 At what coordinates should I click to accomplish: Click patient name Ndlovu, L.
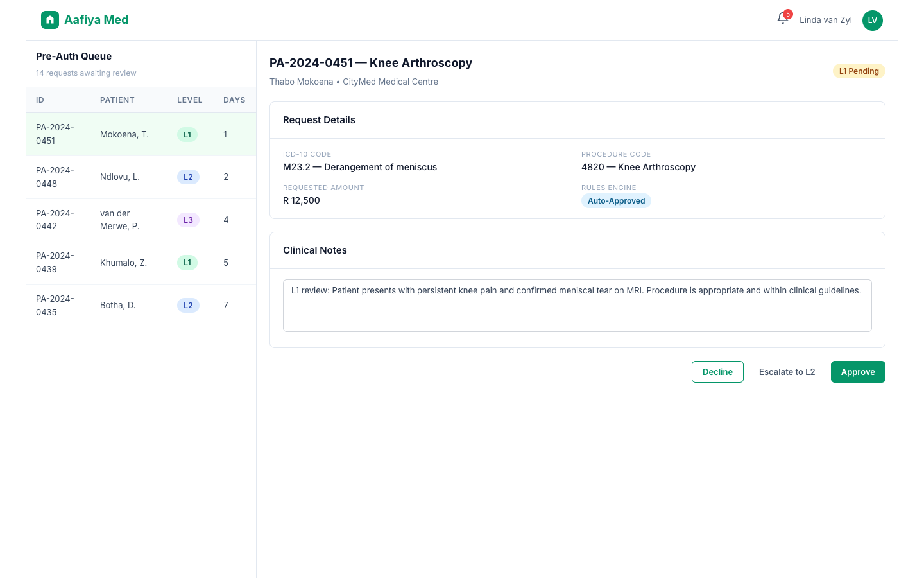click(120, 177)
